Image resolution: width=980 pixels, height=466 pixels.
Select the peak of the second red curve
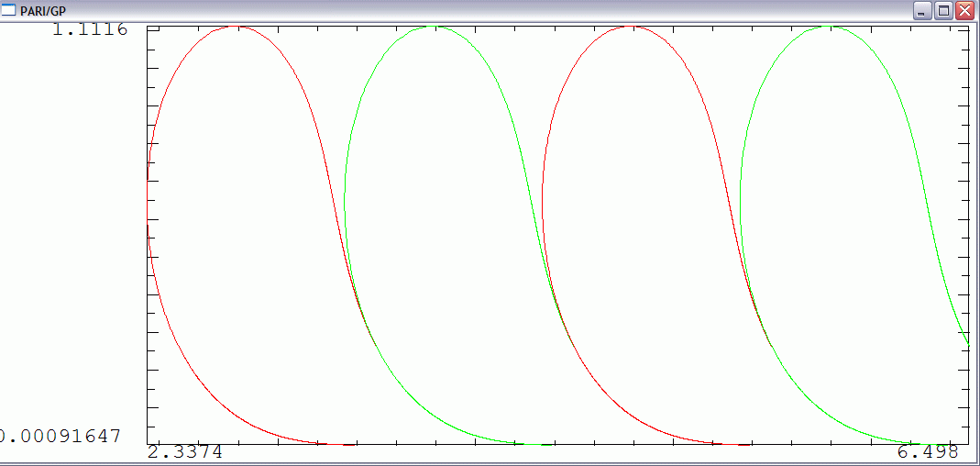pyautogui.click(x=631, y=27)
